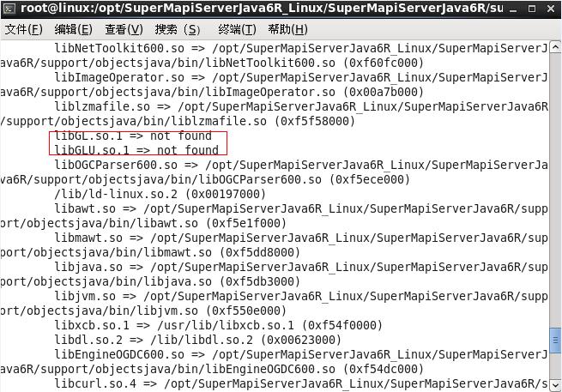Click the /lib/ld-linux.so.2 line
Viewport: 562px width, 392px height.
[160, 194]
